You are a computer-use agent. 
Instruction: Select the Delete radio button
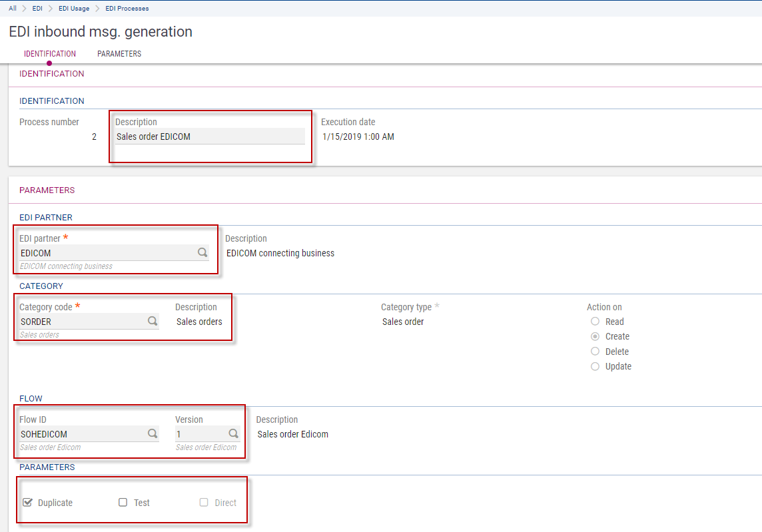click(x=595, y=352)
